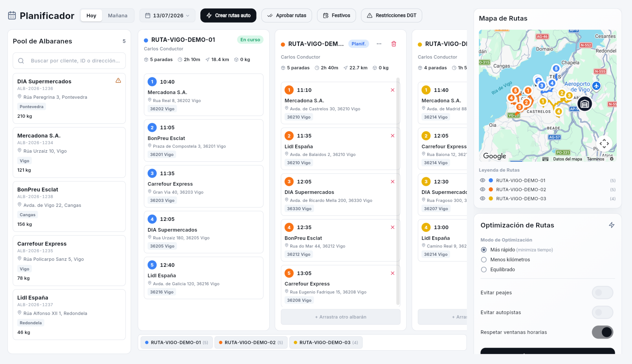Select the BonPreu Esclat ALB-2026-1238 pool card

point(69,206)
